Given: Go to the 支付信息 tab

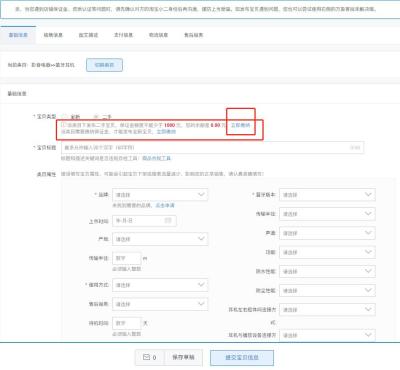Looking at the screenshot, I should 123,35.
